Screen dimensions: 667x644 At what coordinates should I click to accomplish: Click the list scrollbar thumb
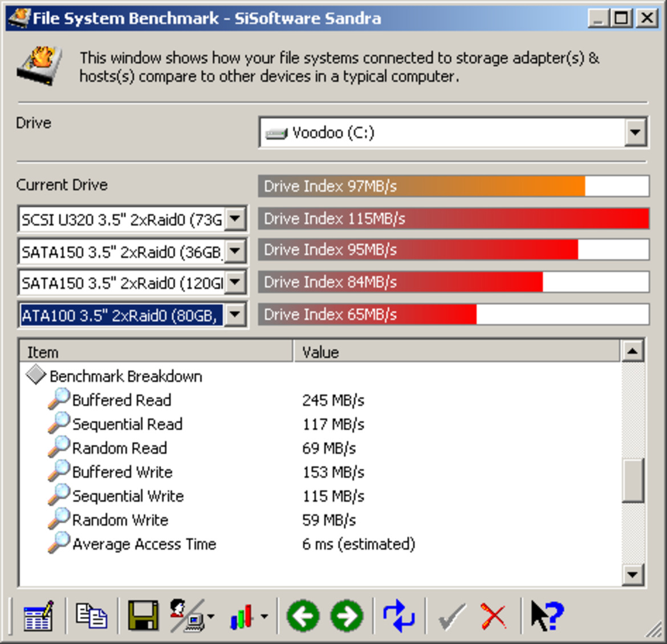(x=633, y=480)
